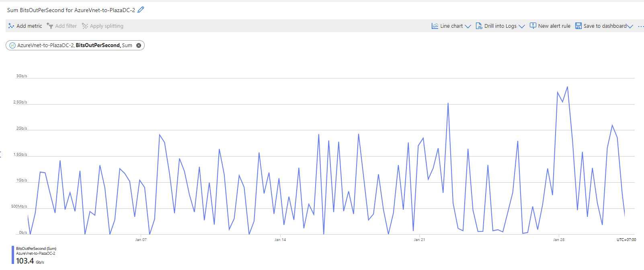This screenshot has width=644, height=270.
Task: Click the Line chart icon
Action: [x=435, y=26]
